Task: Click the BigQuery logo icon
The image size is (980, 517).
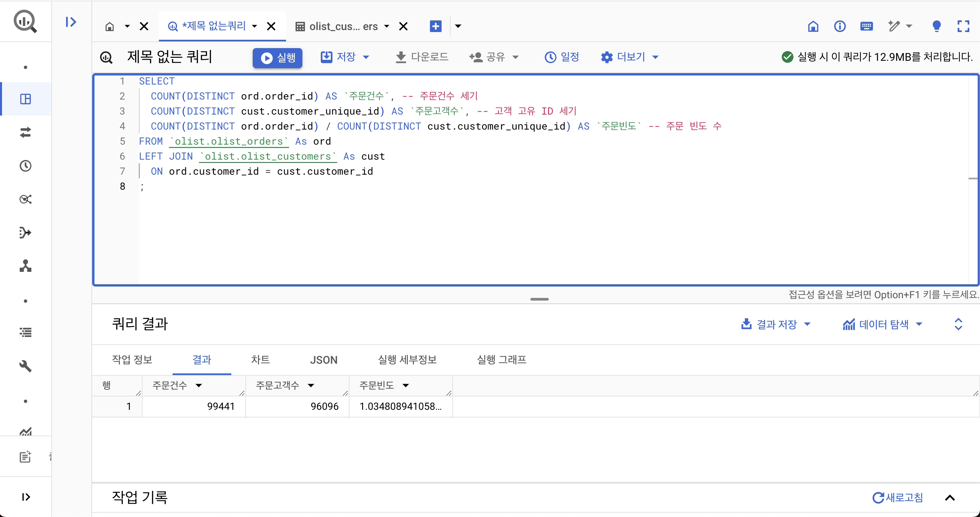Action: [25, 21]
